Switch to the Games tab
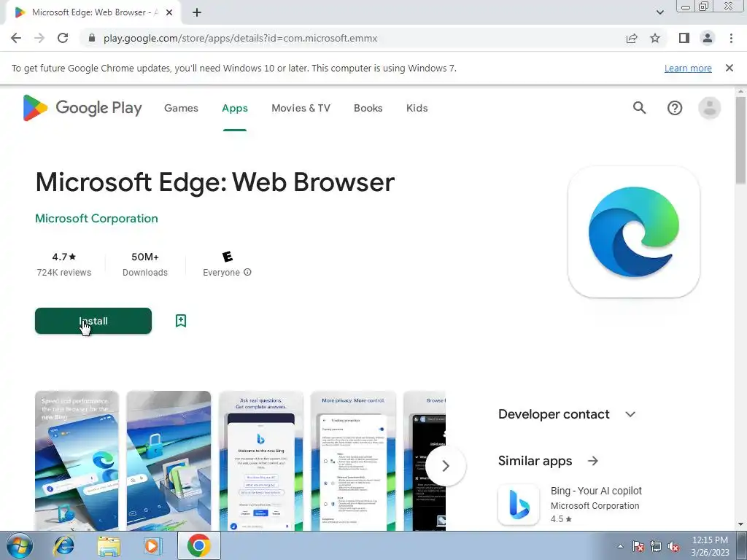Viewport: 747px width, 560px height. click(x=181, y=108)
